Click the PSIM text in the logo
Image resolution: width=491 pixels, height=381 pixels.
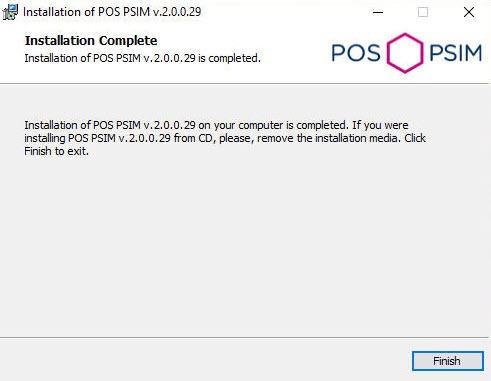click(x=456, y=53)
